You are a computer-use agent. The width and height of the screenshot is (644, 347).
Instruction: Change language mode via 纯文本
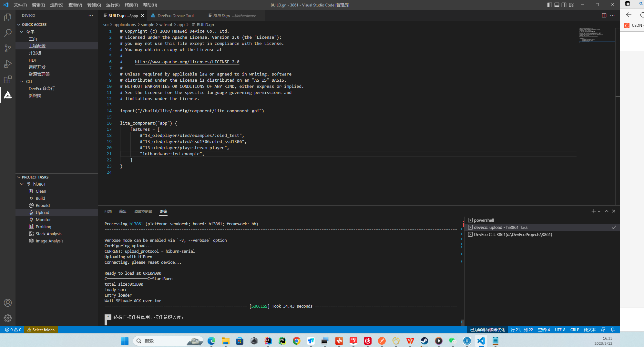(x=590, y=330)
